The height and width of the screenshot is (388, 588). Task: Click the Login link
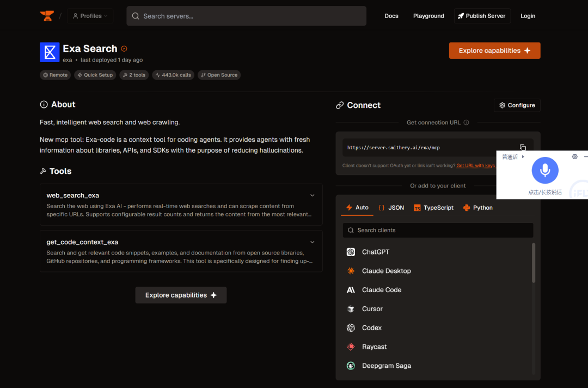coord(528,16)
